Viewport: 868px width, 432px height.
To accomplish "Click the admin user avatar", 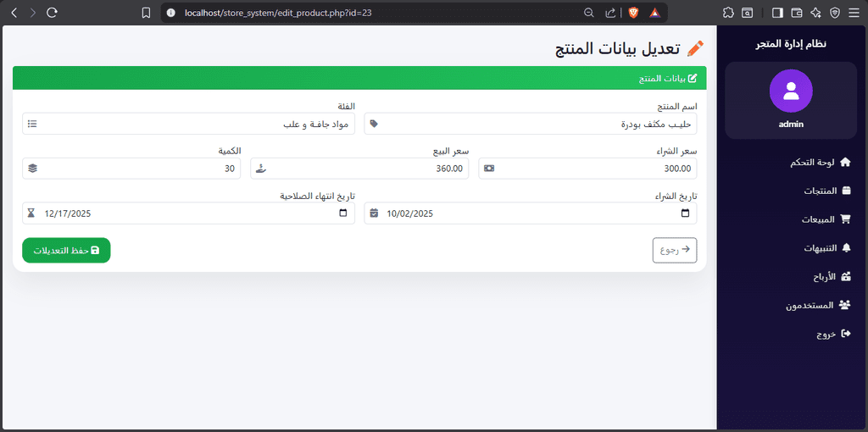I will coord(791,91).
